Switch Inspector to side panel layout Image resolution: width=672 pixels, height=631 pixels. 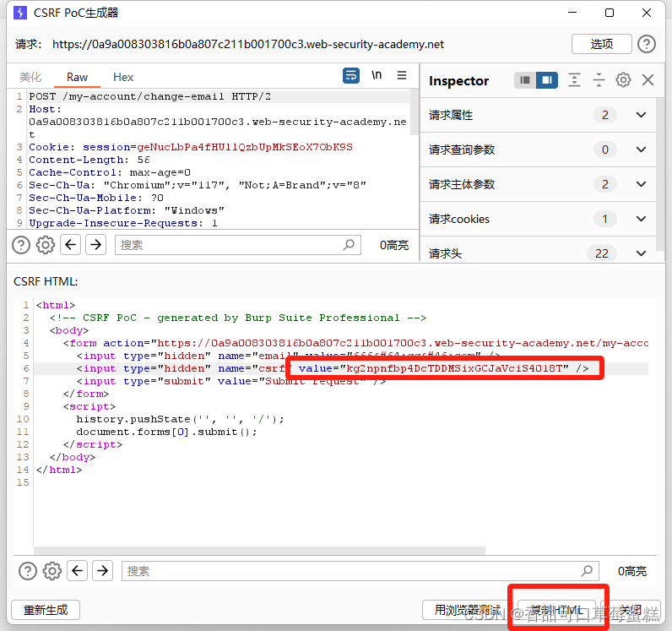pyautogui.click(x=547, y=79)
